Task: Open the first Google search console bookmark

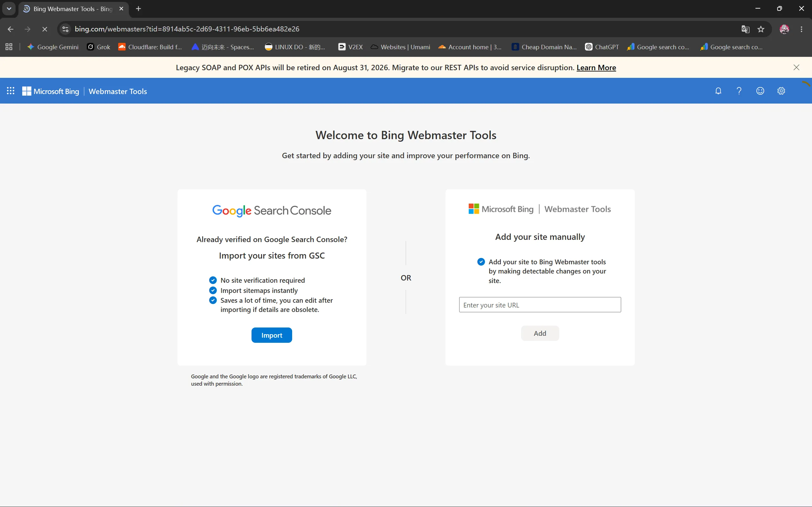Action: click(658, 47)
